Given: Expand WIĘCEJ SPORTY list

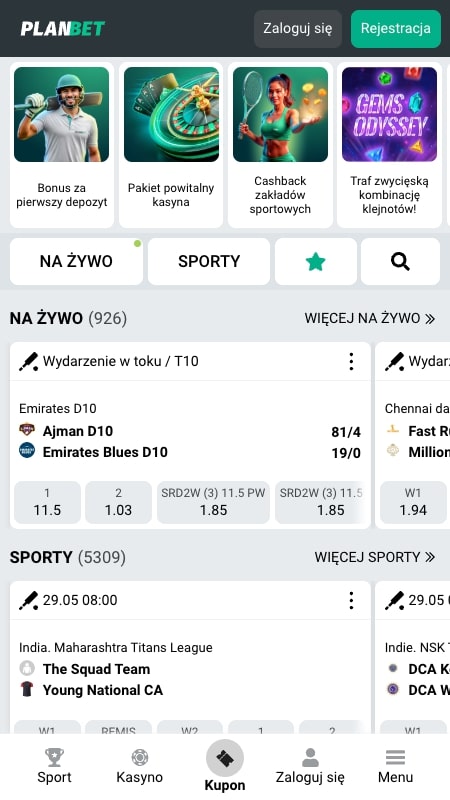Looking at the screenshot, I should pyautogui.click(x=375, y=557).
